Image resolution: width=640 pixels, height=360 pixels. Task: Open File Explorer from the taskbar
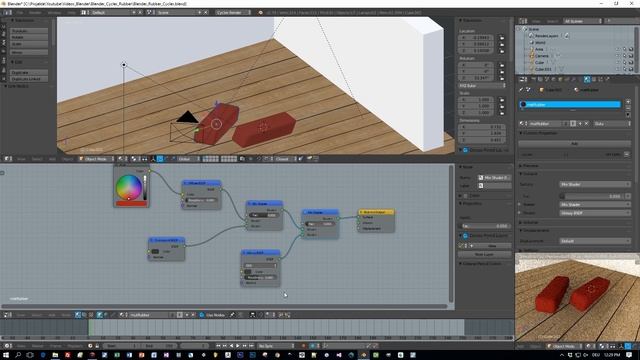55,355
